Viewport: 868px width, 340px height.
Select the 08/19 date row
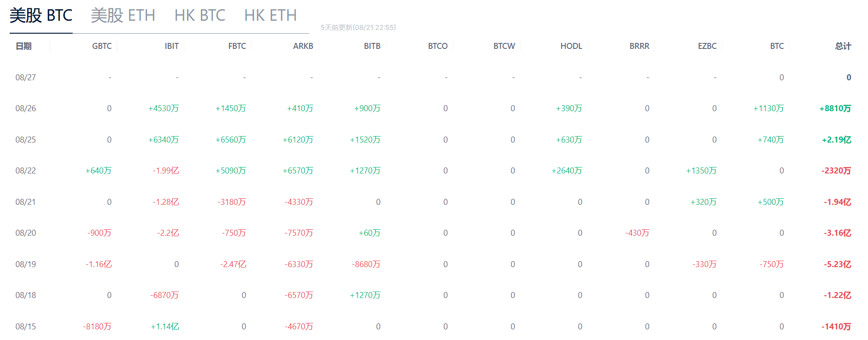click(x=434, y=264)
